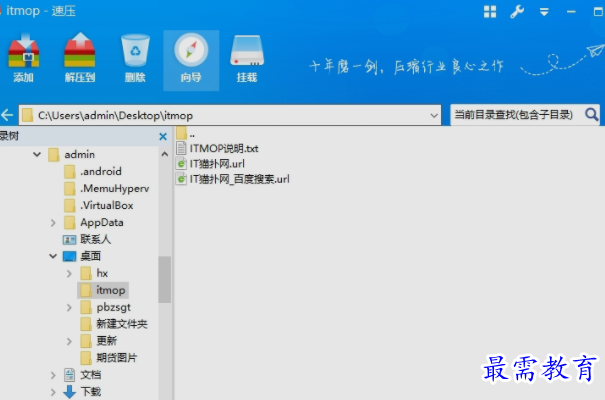Select the .MemuHyperv folder
The image size is (605, 400).
click(107, 188)
